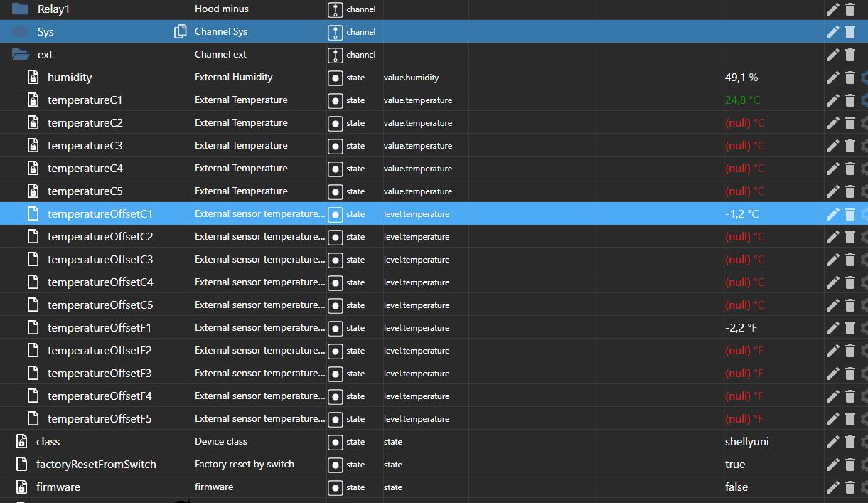This screenshot has width=868, height=503.
Task: Click file icon of temperatureOffsetF5
Action: tap(33, 418)
